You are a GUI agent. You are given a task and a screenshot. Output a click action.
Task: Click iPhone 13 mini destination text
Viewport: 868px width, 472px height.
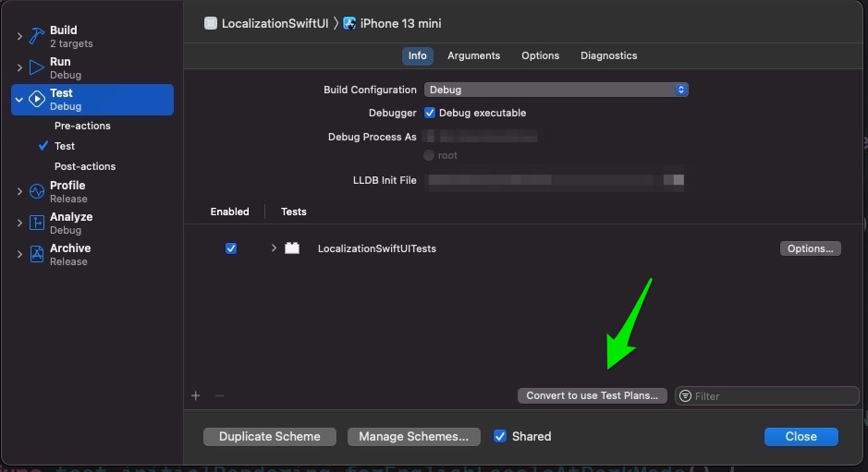401,23
